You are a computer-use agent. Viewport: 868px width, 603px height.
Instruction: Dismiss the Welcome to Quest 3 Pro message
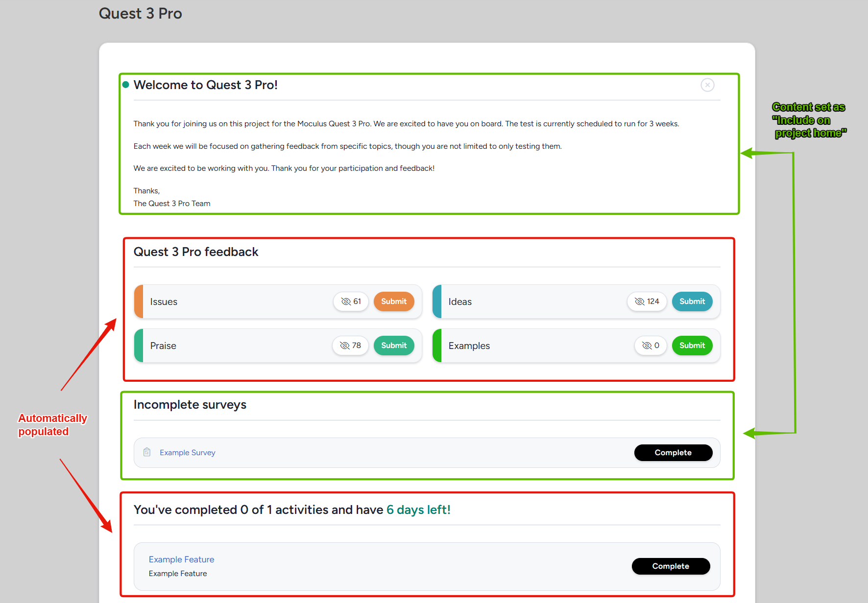point(707,85)
